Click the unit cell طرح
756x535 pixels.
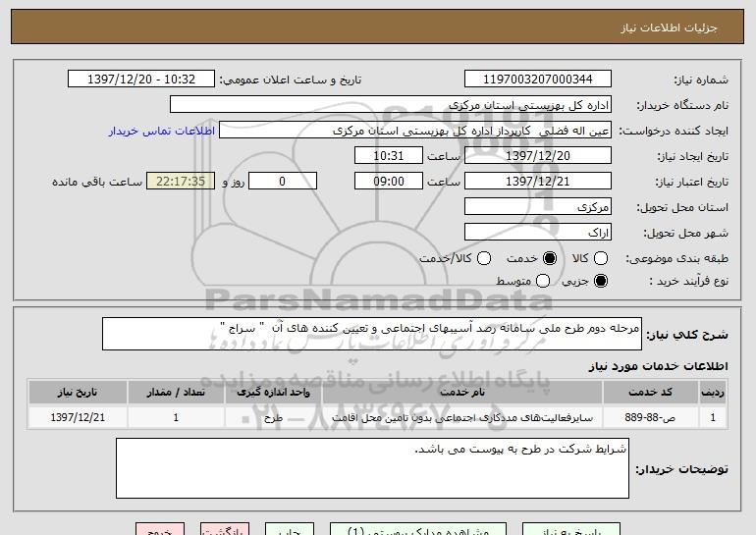pyautogui.click(x=273, y=417)
